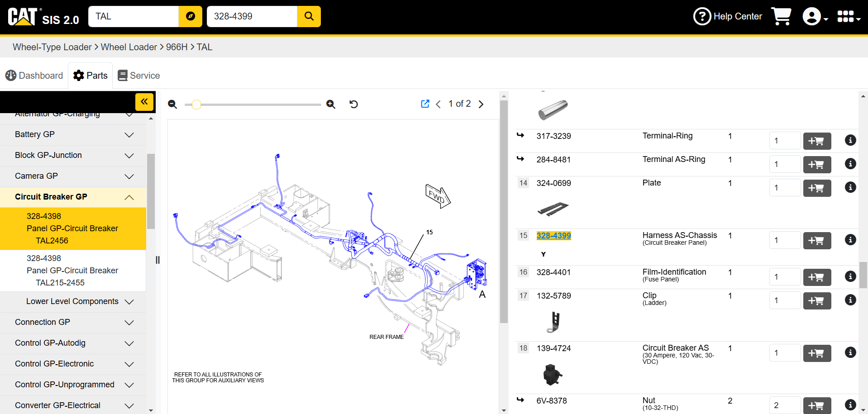This screenshot has width=868, height=414.
Task: Click the zoom out magnifier icon
Action: pyautogui.click(x=172, y=105)
